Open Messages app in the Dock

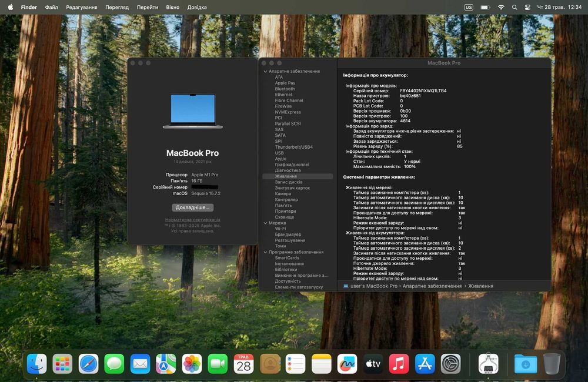click(x=114, y=364)
